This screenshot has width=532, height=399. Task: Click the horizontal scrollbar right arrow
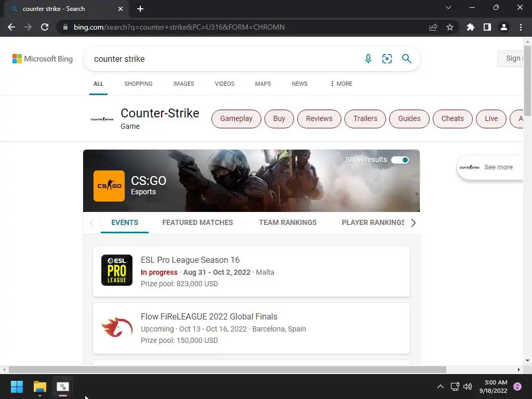pos(519,369)
